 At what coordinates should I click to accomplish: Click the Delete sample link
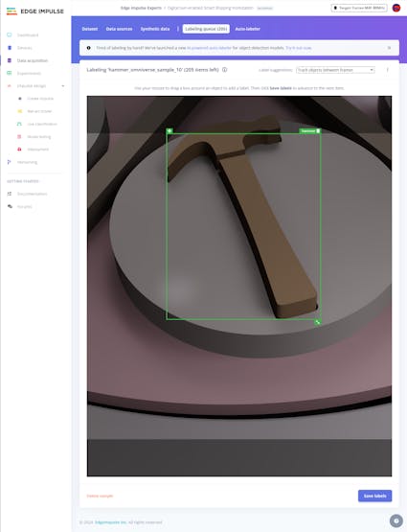[100, 496]
